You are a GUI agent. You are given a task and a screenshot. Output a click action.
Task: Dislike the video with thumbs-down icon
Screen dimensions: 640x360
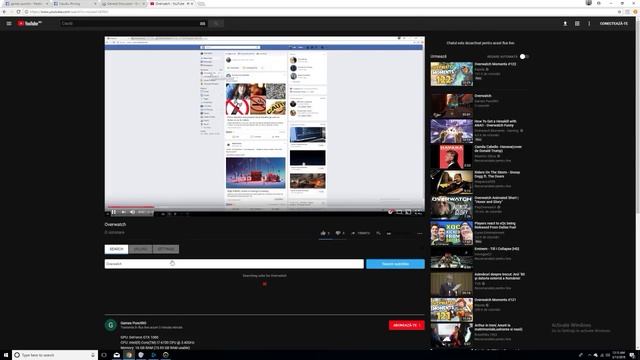(x=338, y=233)
